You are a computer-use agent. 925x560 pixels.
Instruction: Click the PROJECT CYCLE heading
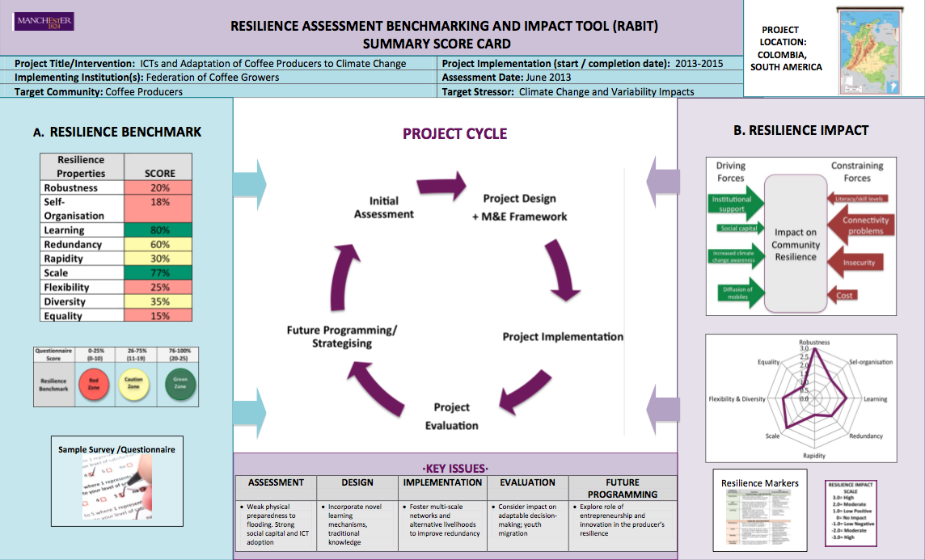coord(455,134)
